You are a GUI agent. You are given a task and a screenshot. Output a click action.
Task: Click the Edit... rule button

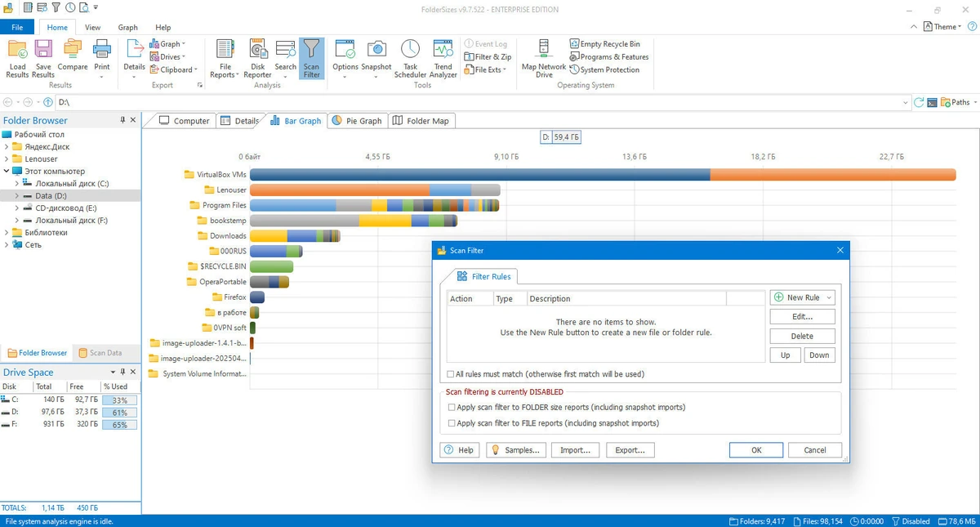point(802,316)
